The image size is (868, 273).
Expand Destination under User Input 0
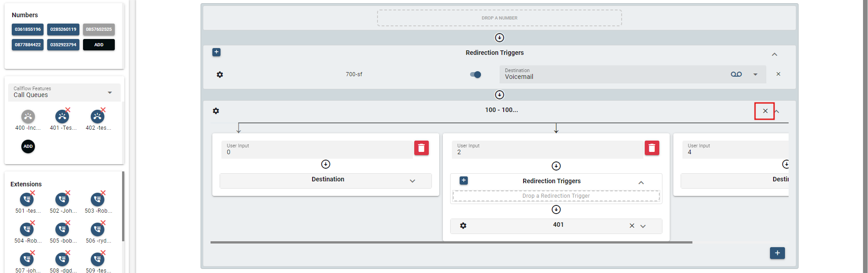click(412, 181)
